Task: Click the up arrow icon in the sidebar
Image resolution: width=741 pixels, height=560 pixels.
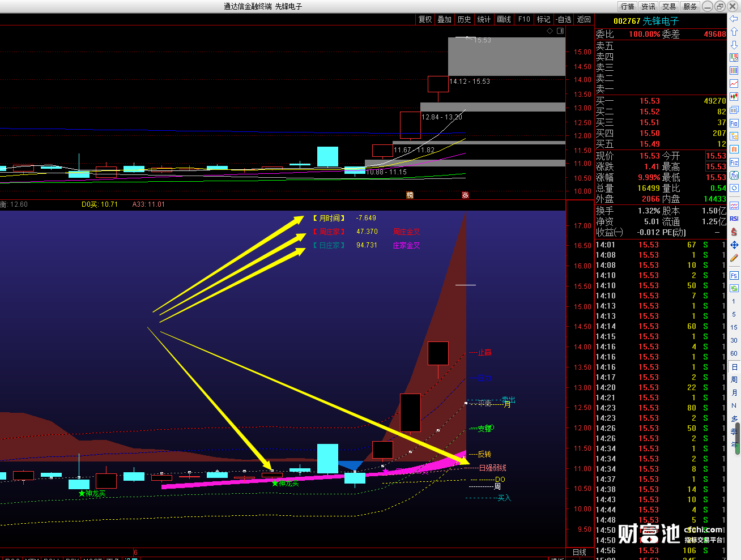Action: tap(734, 32)
